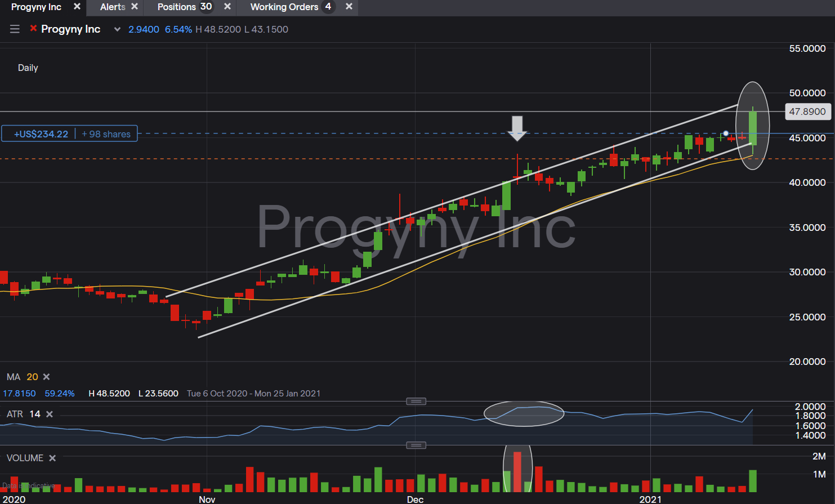835x504 pixels.
Task: Open MA 20 indicator settings
Action: click(x=23, y=377)
